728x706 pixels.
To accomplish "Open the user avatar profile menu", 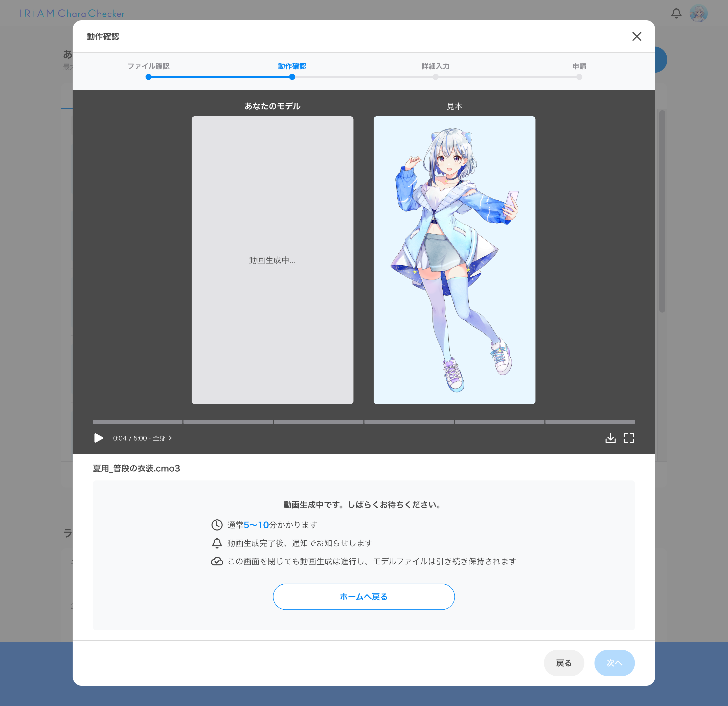I will point(698,13).
